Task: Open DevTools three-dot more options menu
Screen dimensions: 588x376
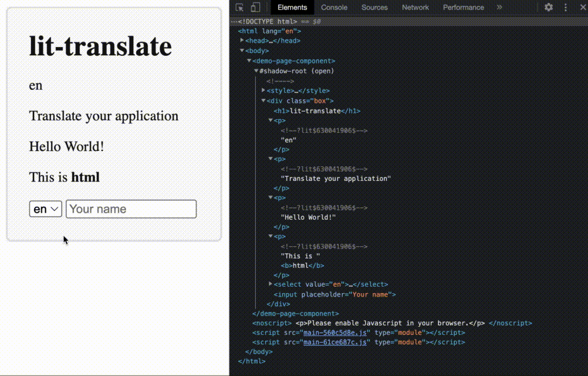Action: tap(566, 7)
